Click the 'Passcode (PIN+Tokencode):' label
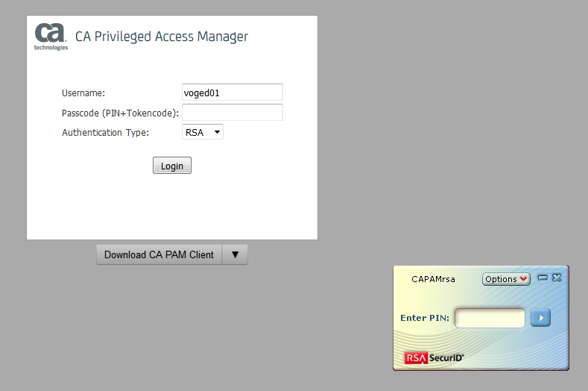The image size is (588, 391). pos(120,113)
